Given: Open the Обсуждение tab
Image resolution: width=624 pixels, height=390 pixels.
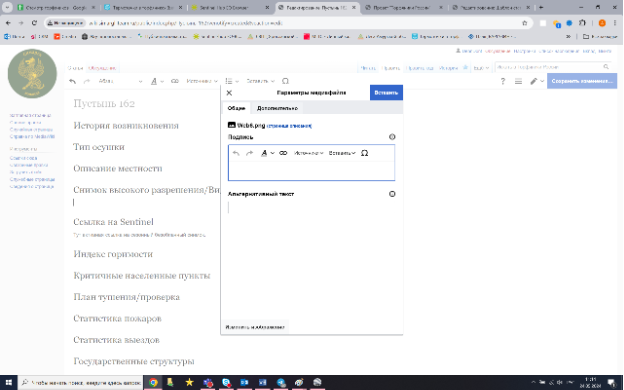Looking at the screenshot, I should pos(102,68).
